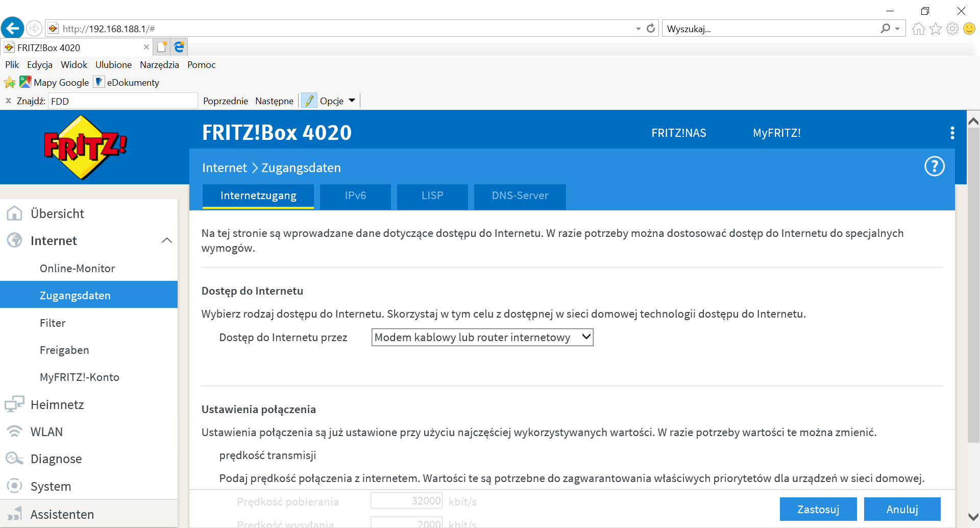Open the internet access type dropdown
This screenshot has width=980, height=528.
(482, 337)
